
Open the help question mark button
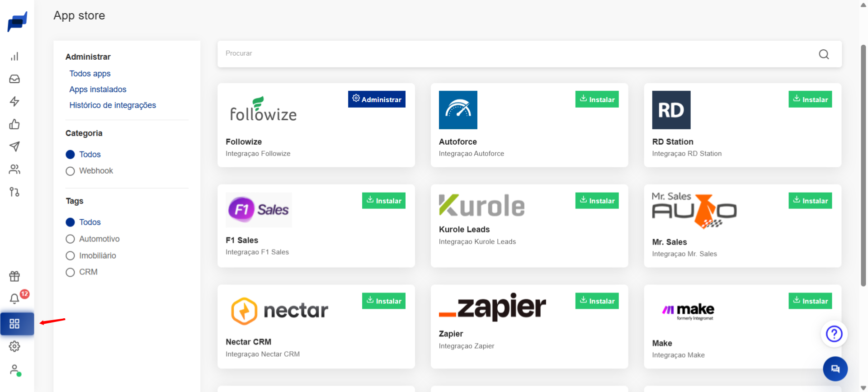tap(834, 334)
